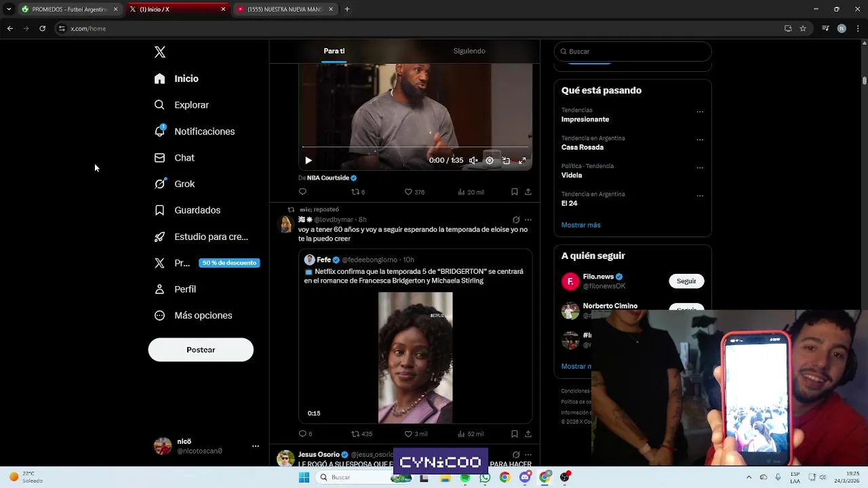Open Explorar in the sidebar
The width and height of the screenshot is (868, 488).
181,105
